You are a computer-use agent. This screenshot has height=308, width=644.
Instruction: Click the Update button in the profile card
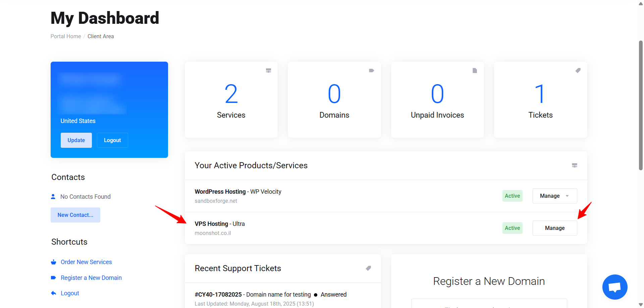click(76, 140)
